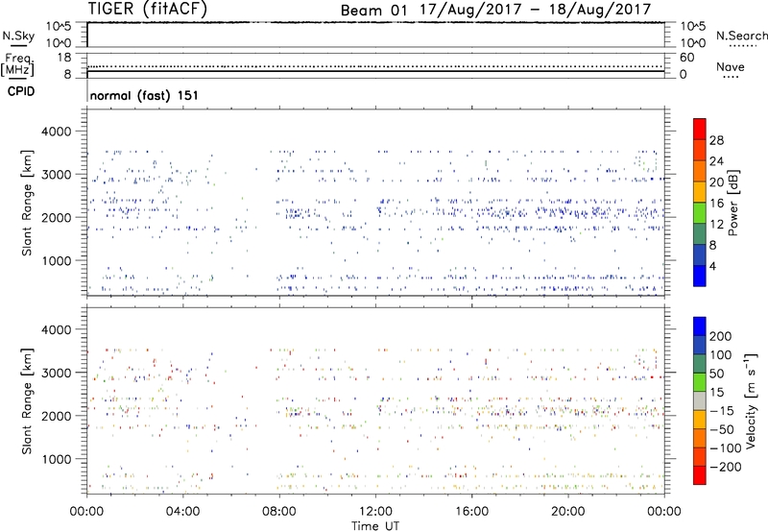This screenshot has height=532, width=768.
Task: Click the '4000' tick on the power panel axis
Action: point(56,132)
